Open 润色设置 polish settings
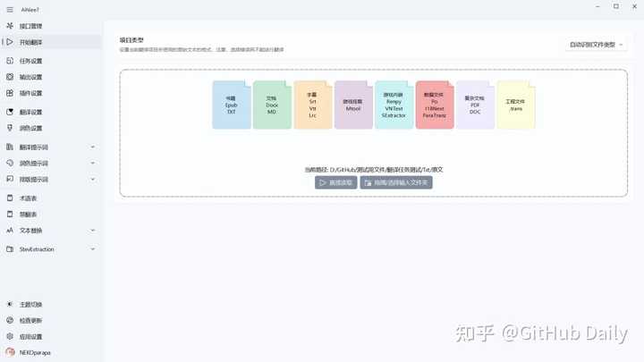644x362 pixels. [50, 128]
